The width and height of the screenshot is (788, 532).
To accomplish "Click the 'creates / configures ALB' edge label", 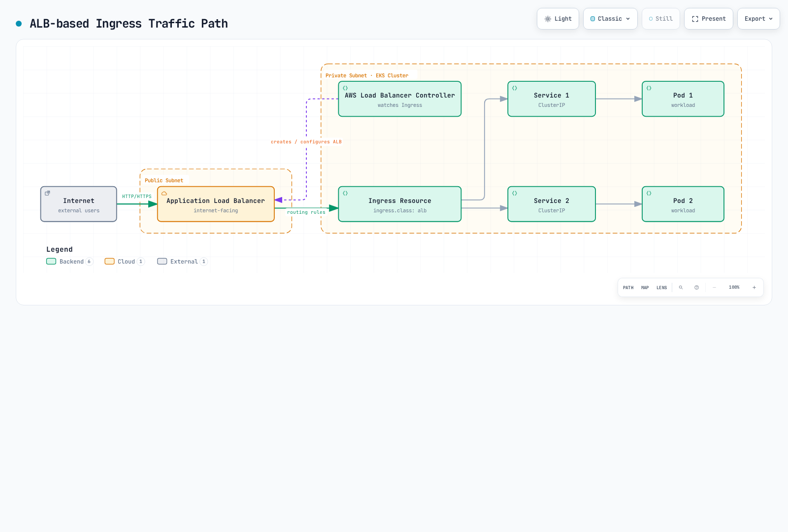I will click(x=306, y=142).
